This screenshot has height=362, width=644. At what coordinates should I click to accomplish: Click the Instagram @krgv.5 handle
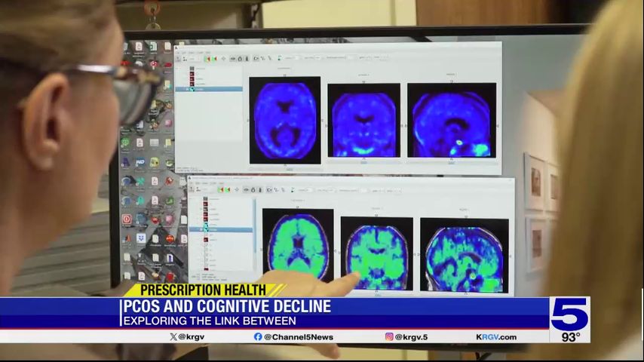click(406, 337)
